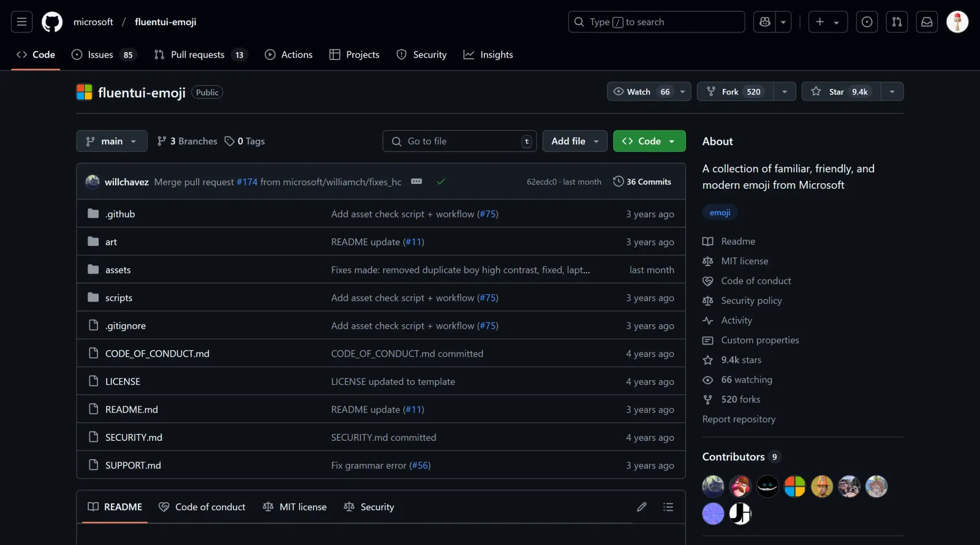Open the Insights tab
980x545 pixels.
[488, 55]
